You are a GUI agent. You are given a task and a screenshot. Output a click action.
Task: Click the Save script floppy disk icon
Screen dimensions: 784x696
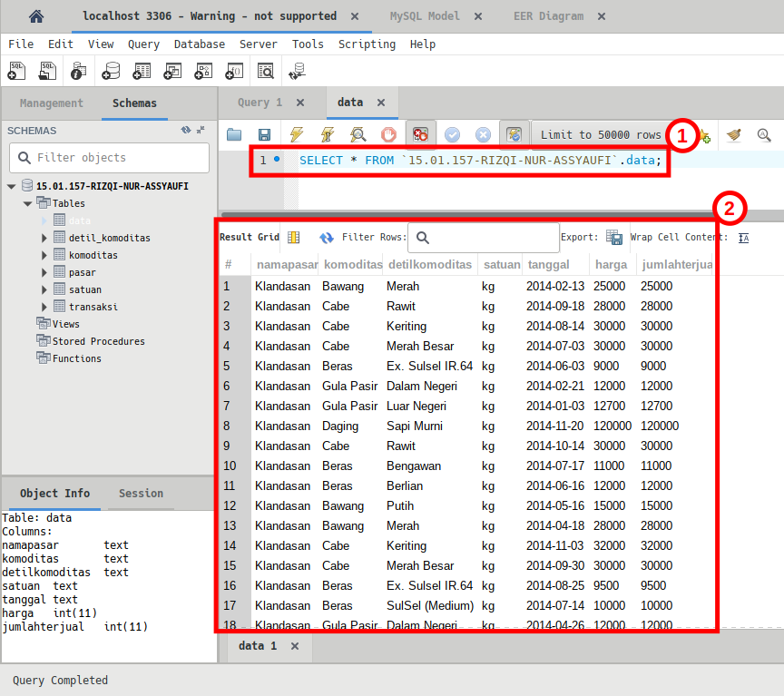click(x=264, y=134)
